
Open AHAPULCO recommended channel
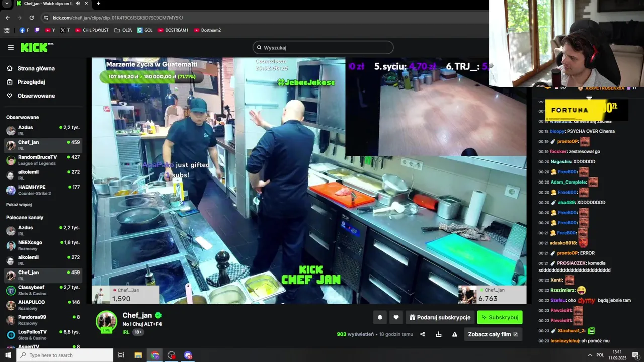43,305
